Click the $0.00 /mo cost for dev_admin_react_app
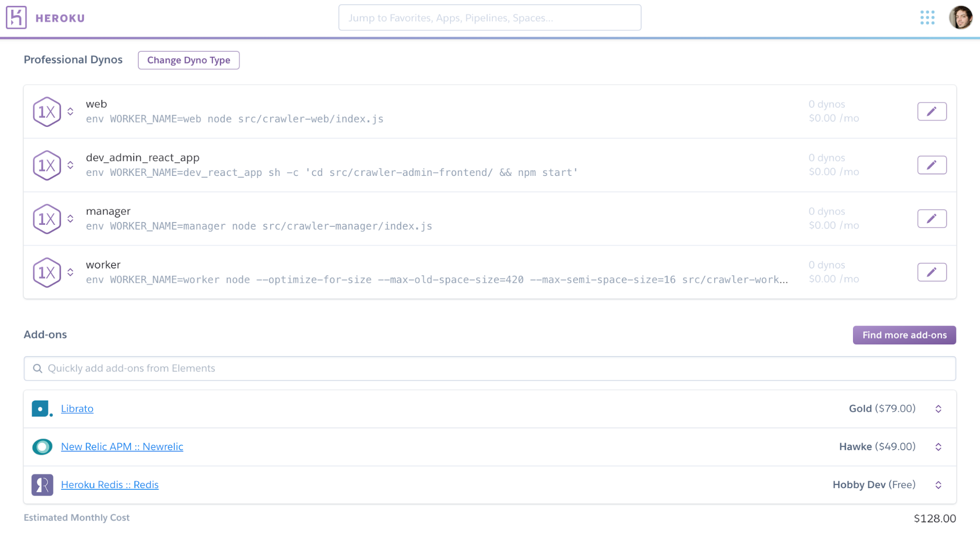 click(x=833, y=172)
